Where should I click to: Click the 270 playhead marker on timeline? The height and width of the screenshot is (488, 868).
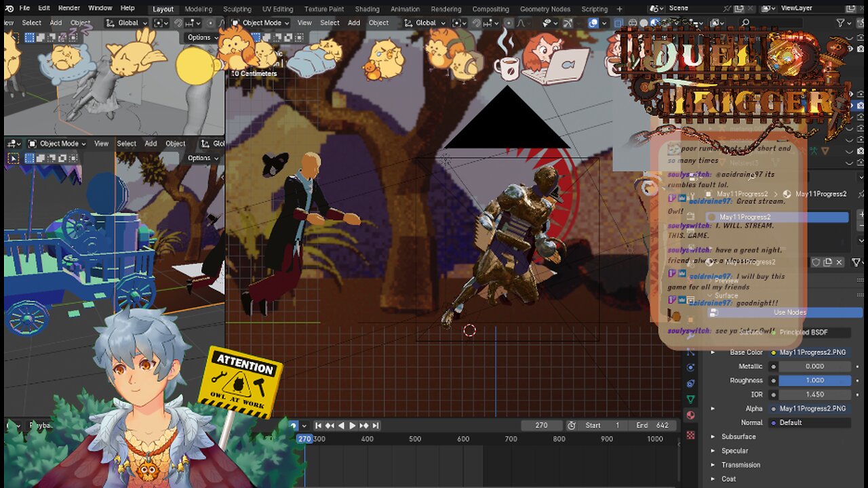[304, 439]
